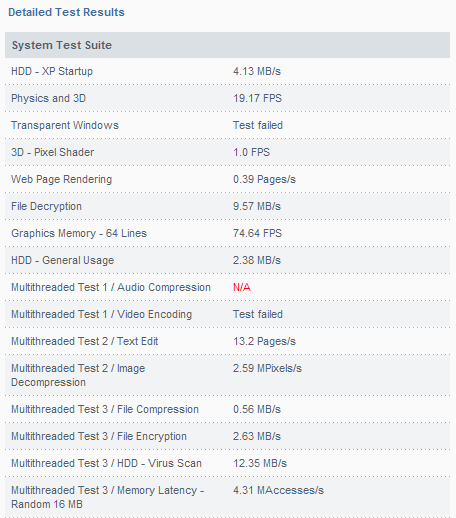Click the Transparent Windows test label
Viewport: 456px width, 518px height.
click(65, 125)
